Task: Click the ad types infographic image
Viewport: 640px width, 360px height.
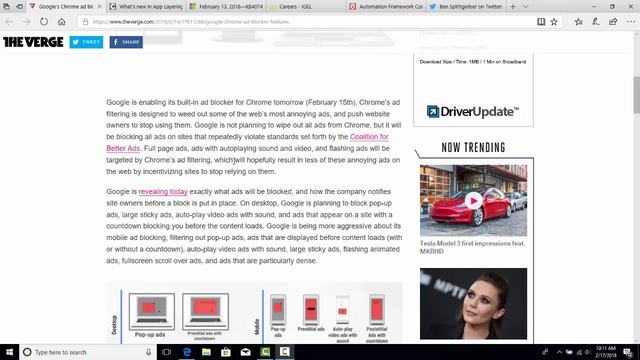Action: (255, 313)
